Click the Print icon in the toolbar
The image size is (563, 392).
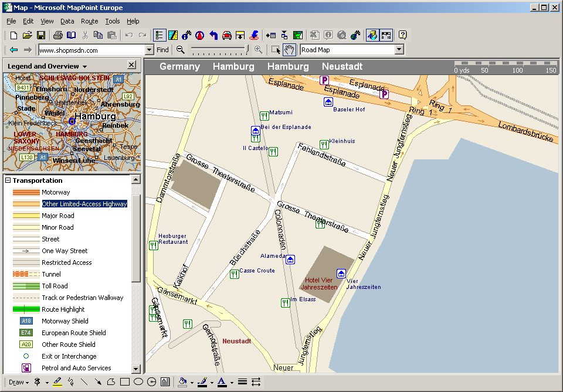(x=58, y=35)
